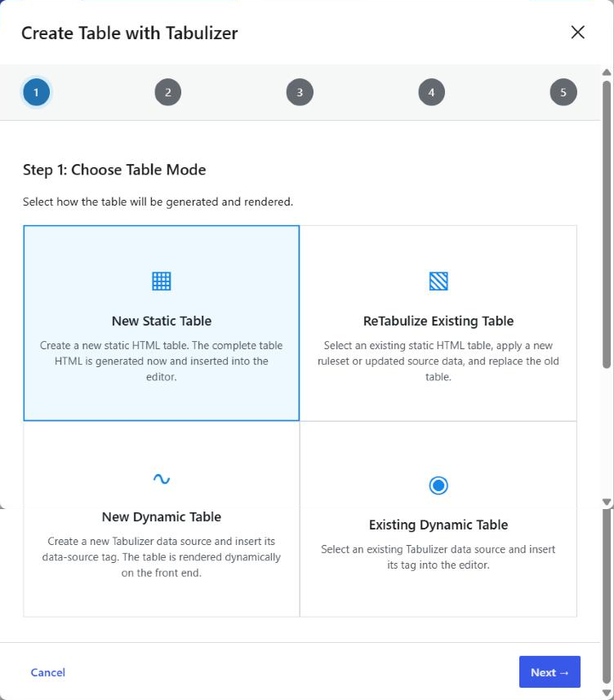Click 'Create a new Tabulizer data source' description
Screen dimensions: 614x700
click(162, 557)
